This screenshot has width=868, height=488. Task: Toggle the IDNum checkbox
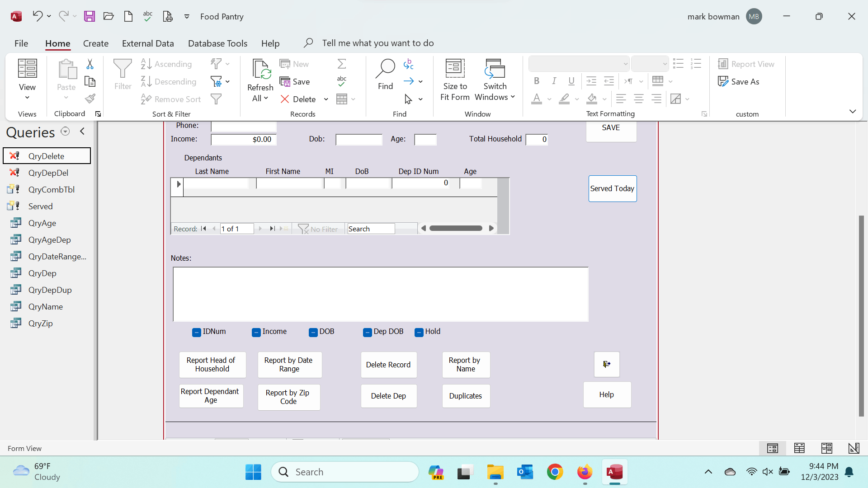point(197,333)
